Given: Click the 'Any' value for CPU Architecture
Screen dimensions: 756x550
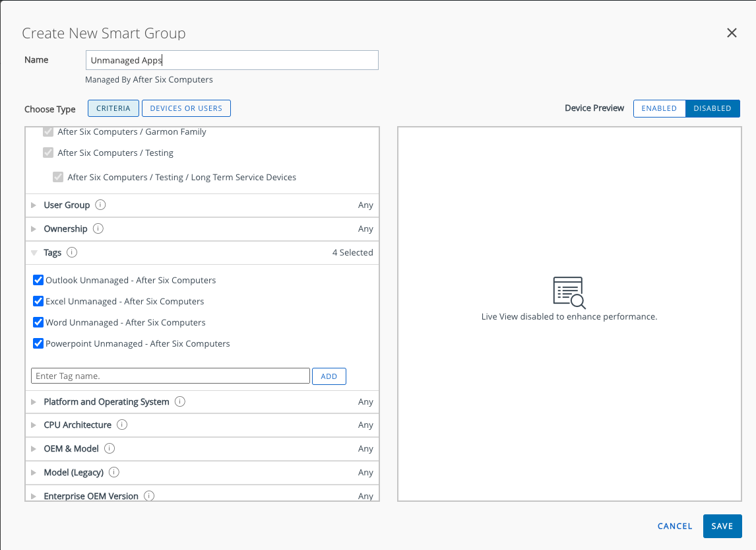Looking at the screenshot, I should [365, 425].
